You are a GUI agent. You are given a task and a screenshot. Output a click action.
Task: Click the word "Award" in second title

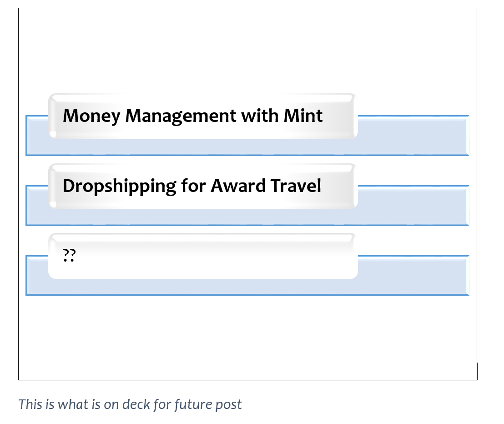pos(238,186)
